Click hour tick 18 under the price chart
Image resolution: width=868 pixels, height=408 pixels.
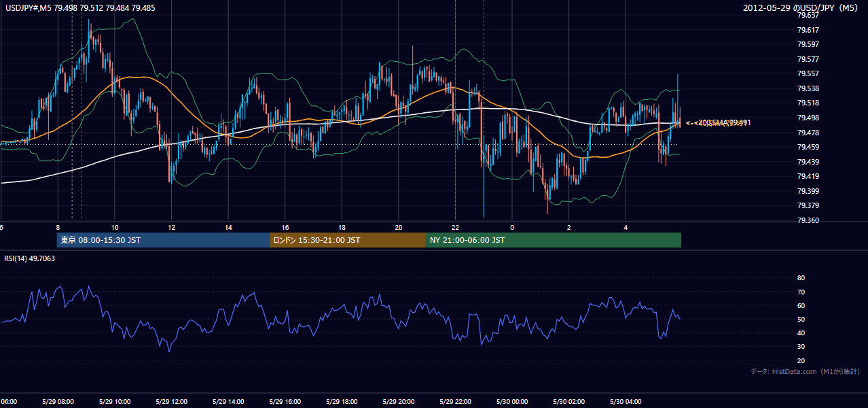[342, 228]
